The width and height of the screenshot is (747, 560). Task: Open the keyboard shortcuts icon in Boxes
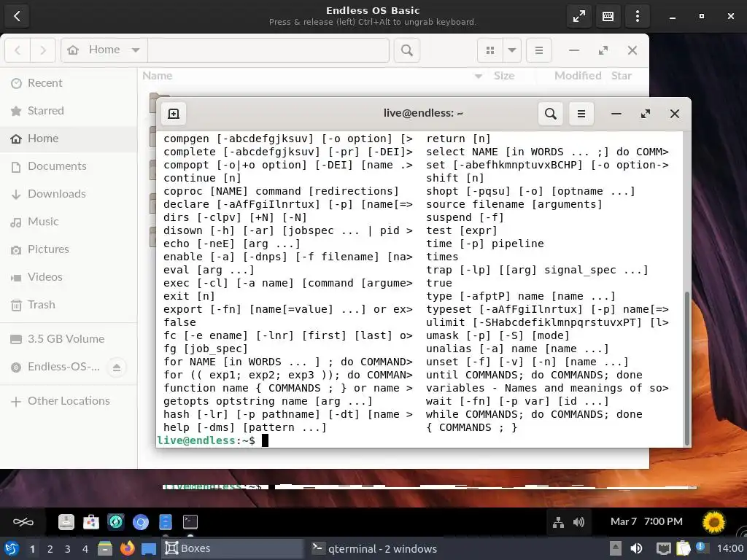click(608, 16)
